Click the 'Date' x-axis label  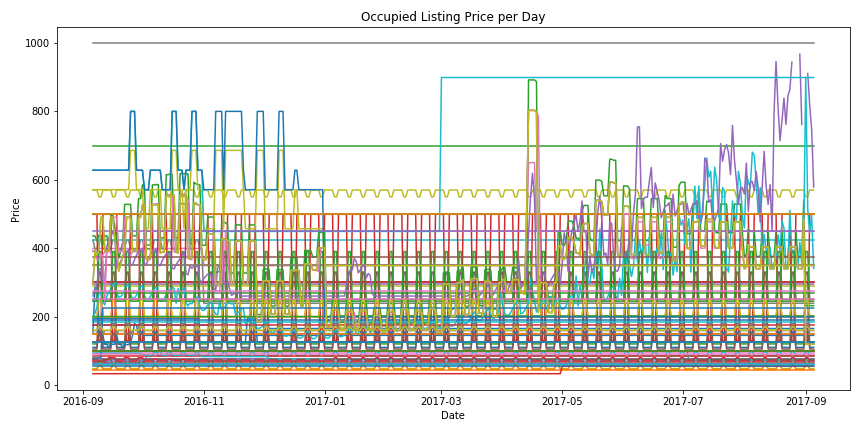point(452,415)
